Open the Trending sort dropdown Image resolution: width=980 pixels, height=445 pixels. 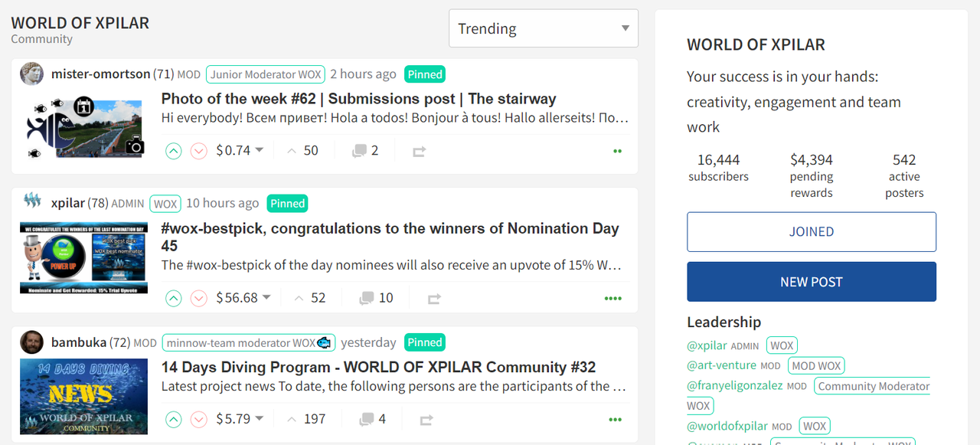(544, 28)
